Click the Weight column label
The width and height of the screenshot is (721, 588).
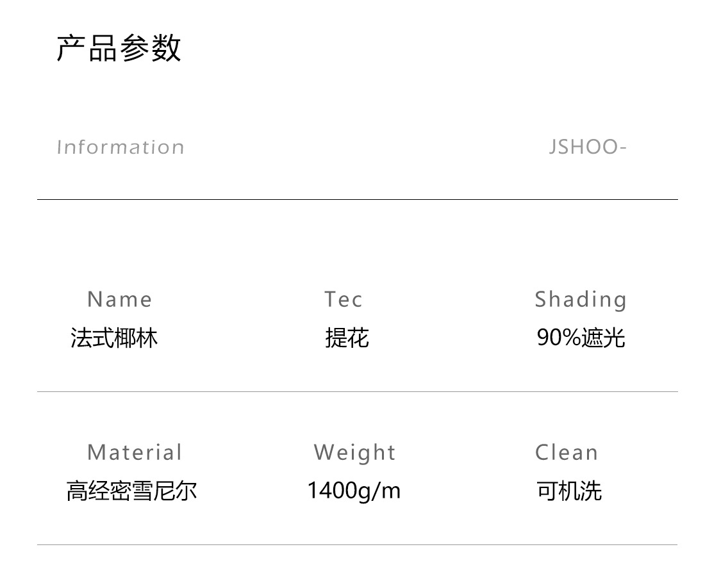pos(355,452)
